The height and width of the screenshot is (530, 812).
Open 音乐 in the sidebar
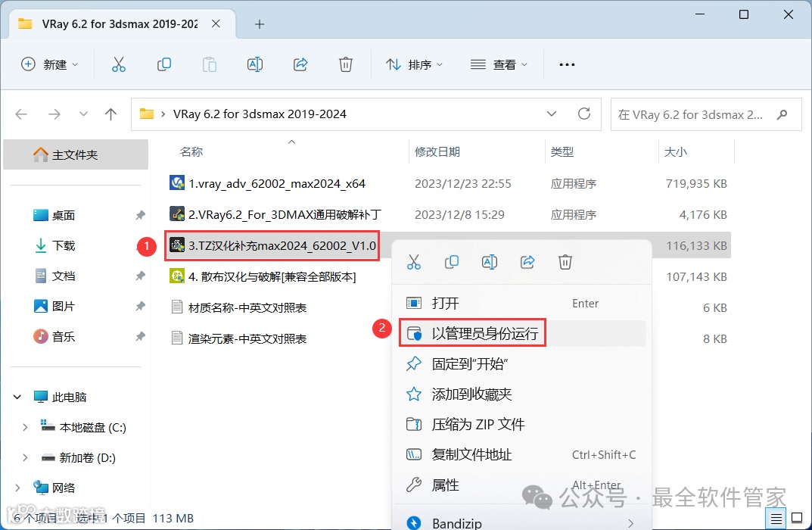point(63,337)
